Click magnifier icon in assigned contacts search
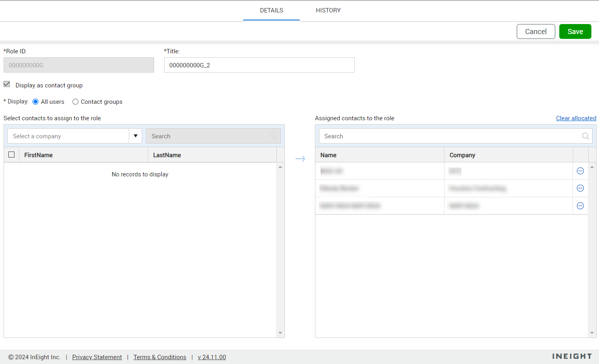Viewport: 599px width, 364px height. [585, 136]
